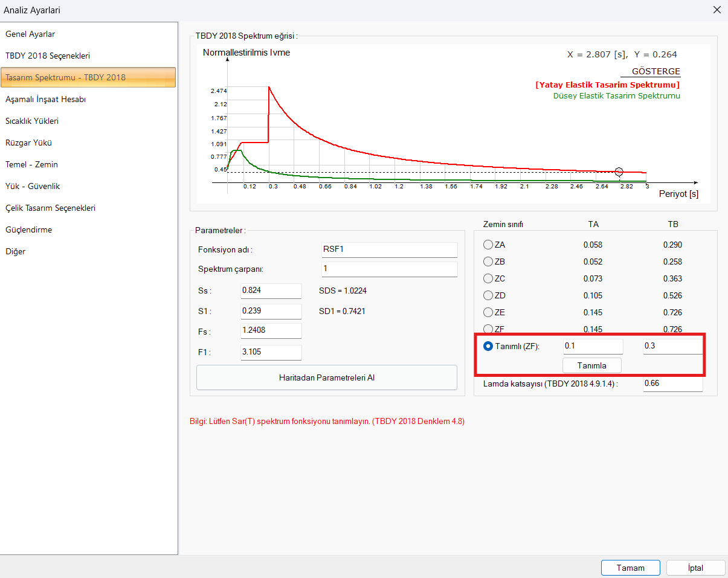
Task: Click Haritadan Parametreleri Al button
Action: pyautogui.click(x=326, y=377)
